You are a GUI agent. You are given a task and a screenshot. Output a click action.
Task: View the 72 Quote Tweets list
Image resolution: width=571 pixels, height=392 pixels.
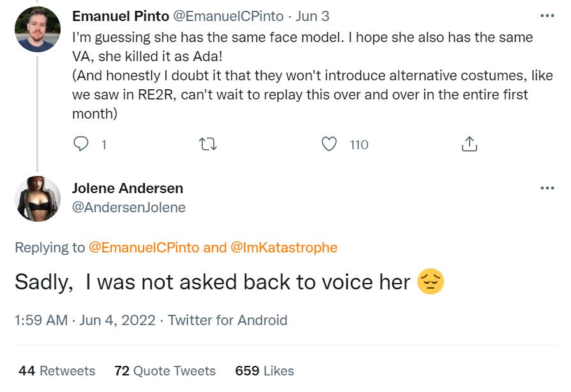(x=165, y=370)
